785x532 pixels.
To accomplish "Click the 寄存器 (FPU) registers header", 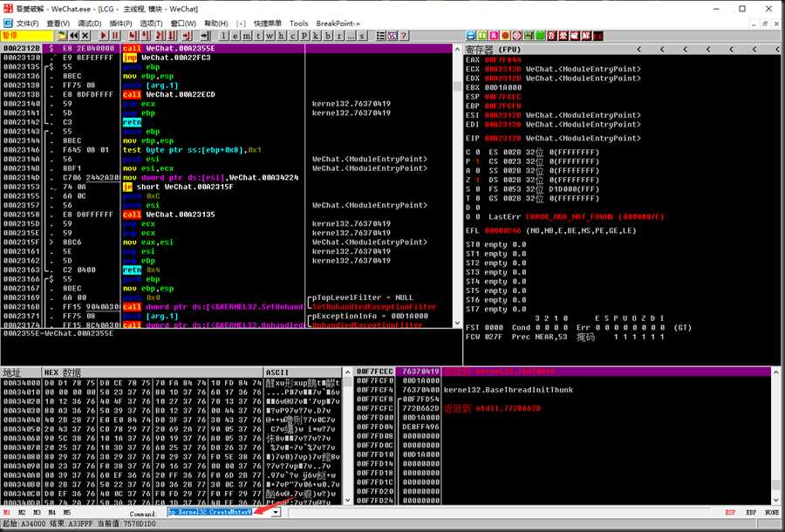I will pos(493,49).
